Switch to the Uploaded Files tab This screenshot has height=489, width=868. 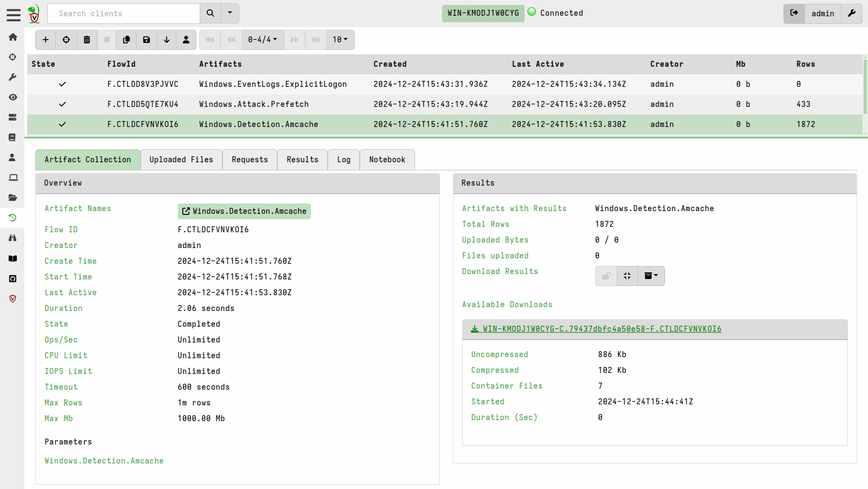[x=181, y=160]
